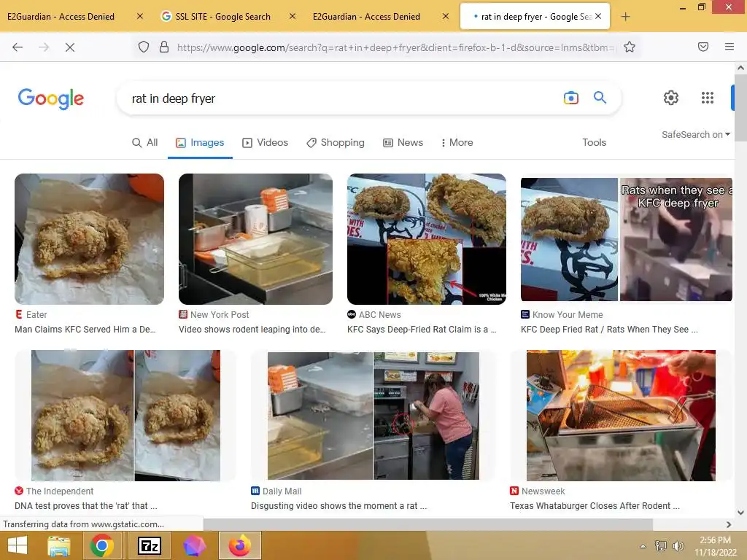Select the News search tab
Screen dimensions: 747x560
(x=403, y=142)
